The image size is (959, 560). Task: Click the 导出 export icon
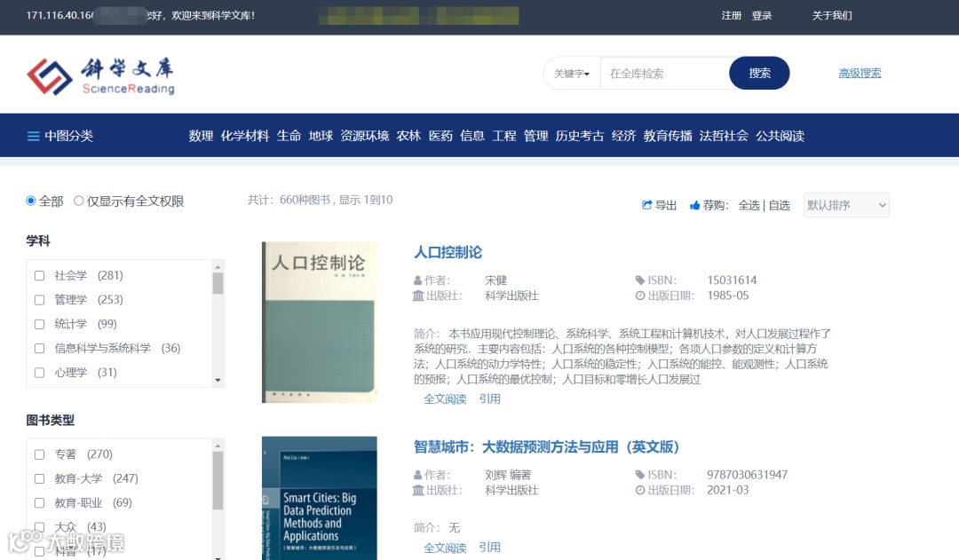(646, 205)
